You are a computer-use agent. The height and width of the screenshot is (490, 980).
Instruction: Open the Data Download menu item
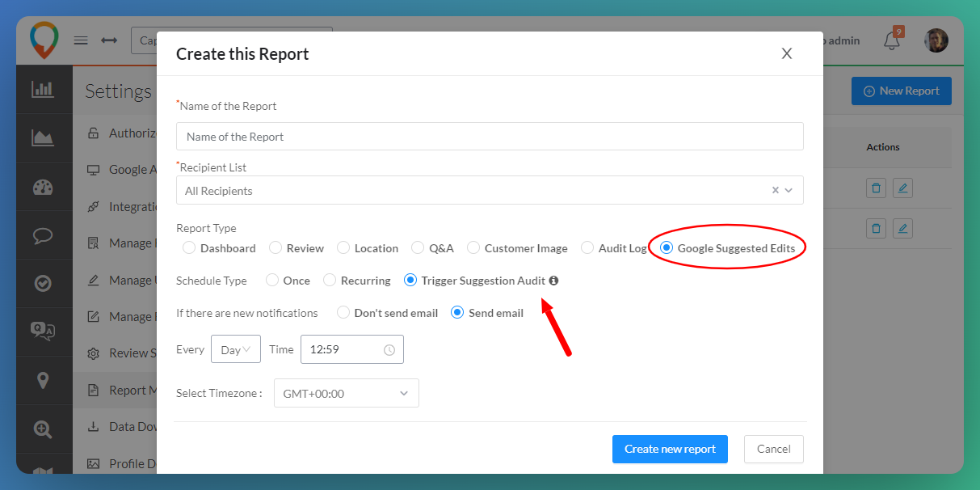pyautogui.click(x=115, y=426)
